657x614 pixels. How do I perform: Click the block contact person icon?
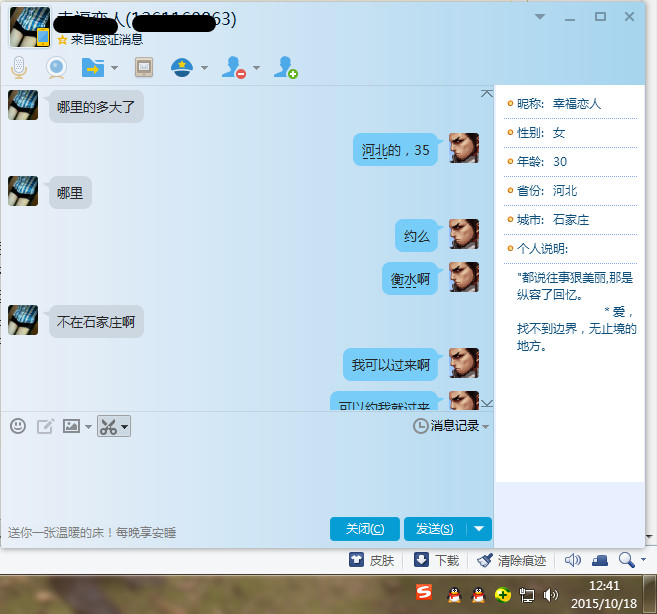click(x=233, y=67)
